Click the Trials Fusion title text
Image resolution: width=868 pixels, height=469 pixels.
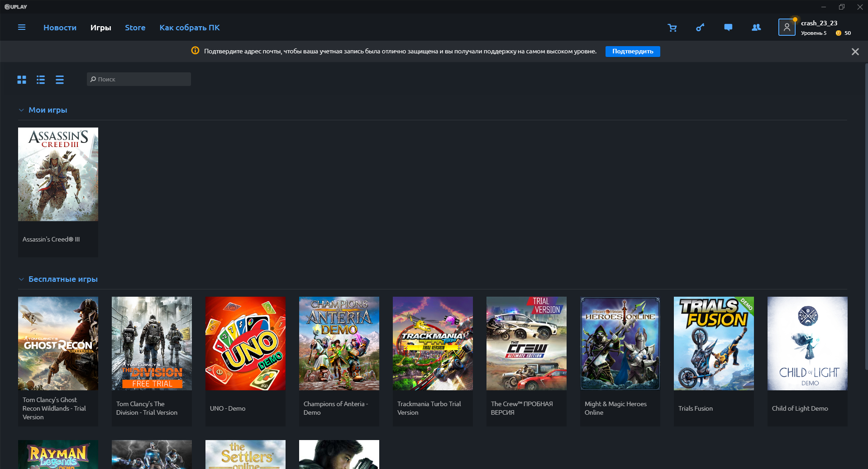coord(696,408)
